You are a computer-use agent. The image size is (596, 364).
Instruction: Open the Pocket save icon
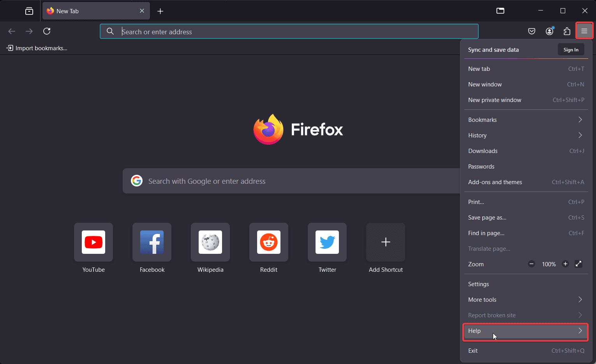coord(532,31)
